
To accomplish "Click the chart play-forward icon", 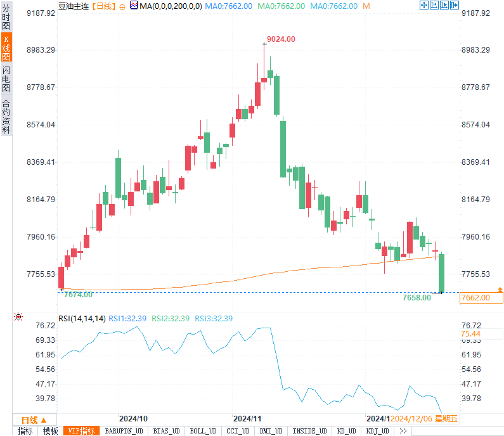I will pos(444,5).
